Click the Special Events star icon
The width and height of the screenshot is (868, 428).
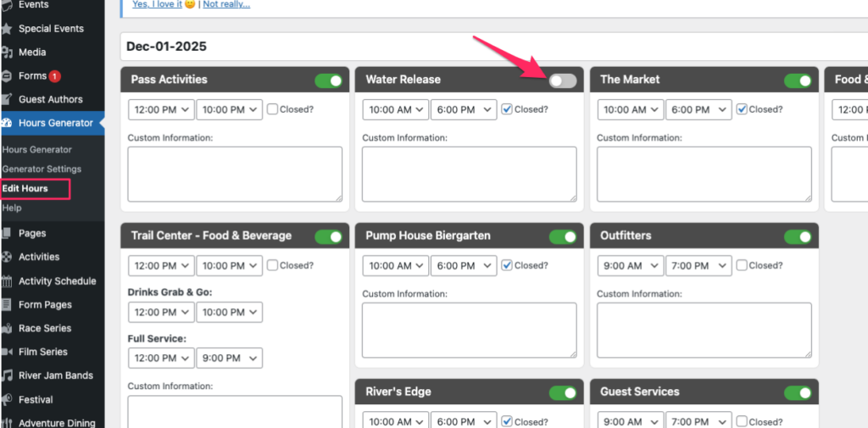(x=7, y=29)
